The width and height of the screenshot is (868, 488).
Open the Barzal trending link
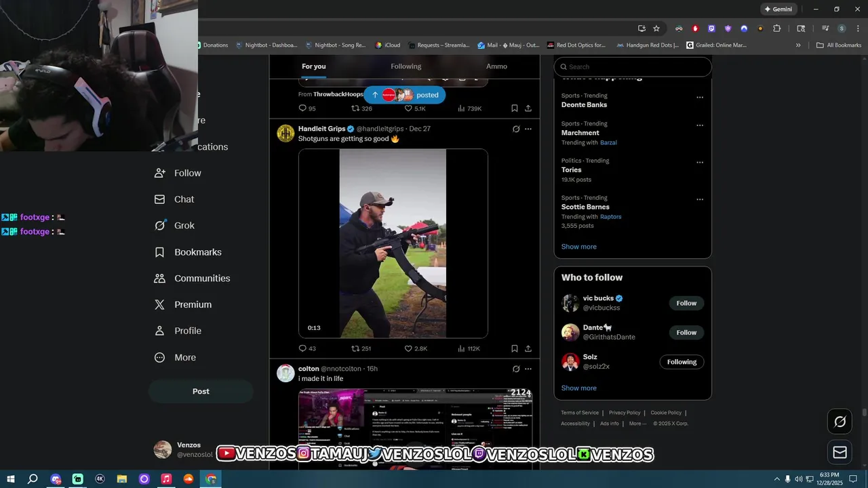[x=608, y=142]
